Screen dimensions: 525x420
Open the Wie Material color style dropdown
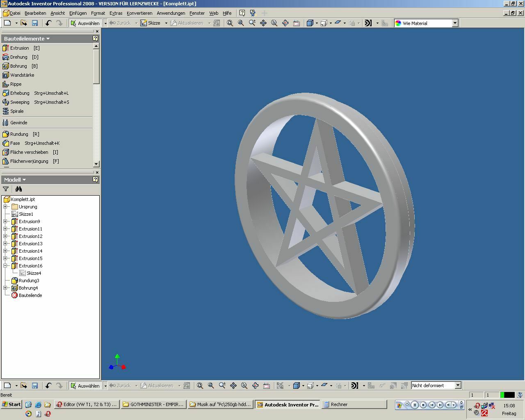pyautogui.click(x=455, y=23)
